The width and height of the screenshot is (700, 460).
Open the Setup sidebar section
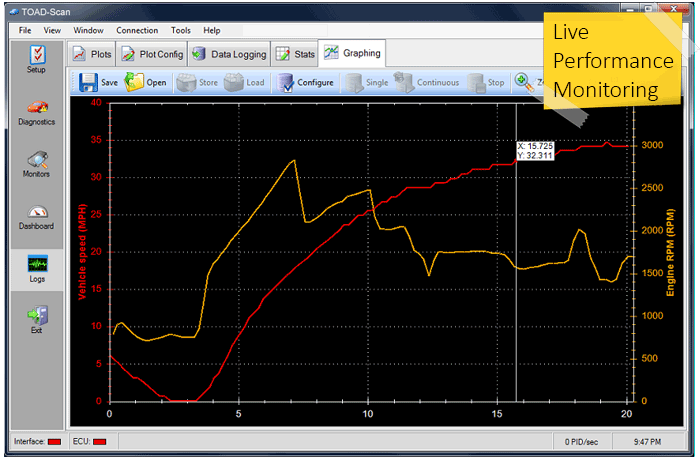37,59
